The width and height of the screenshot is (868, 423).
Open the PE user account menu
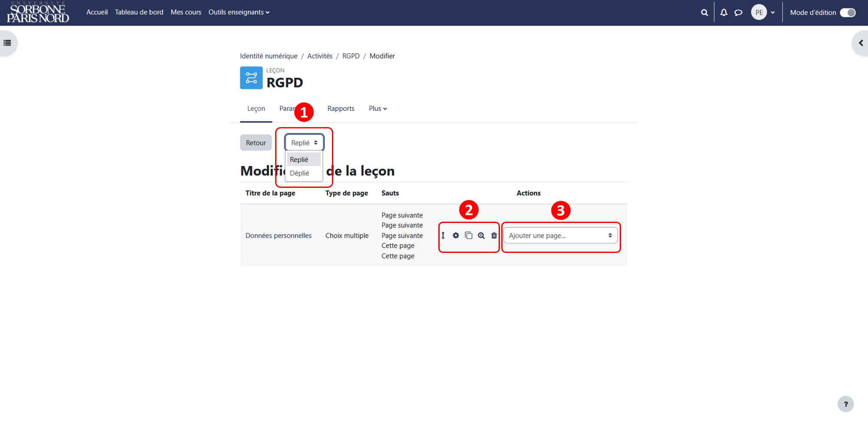click(763, 13)
